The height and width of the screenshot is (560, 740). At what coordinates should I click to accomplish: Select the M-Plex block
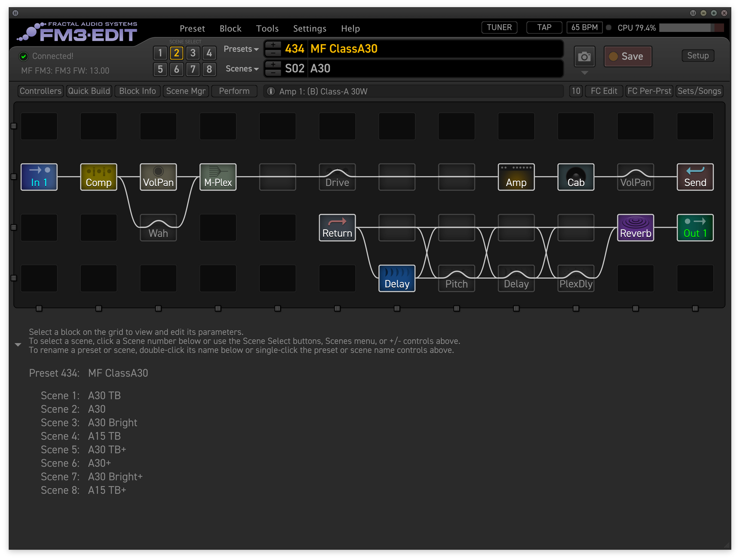[218, 177]
